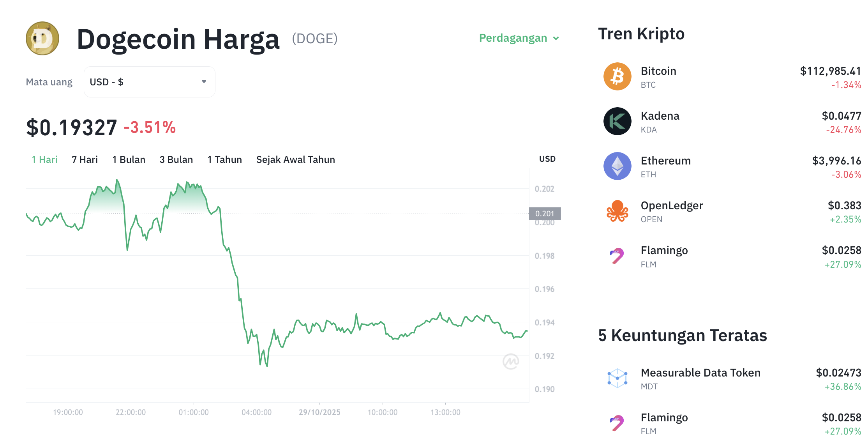Click the Dogecoin logo icon
The height and width of the screenshot is (442, 868).
click(42, 39)
